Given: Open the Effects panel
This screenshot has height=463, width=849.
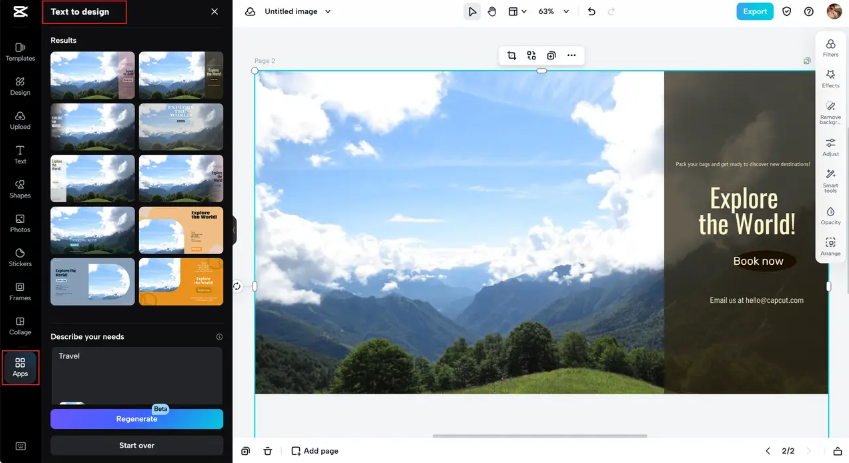Looking at the screenshot, I should [x=830, y=79].
